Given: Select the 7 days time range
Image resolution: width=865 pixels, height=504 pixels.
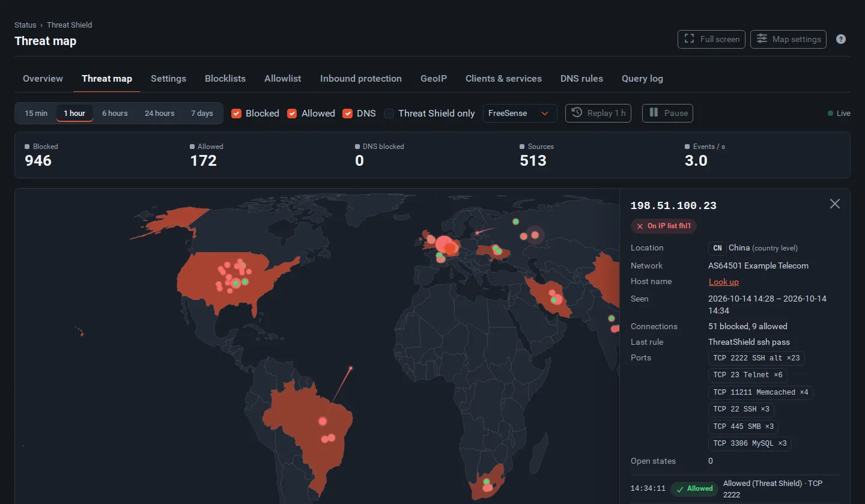Looking at the screenshot, I should 202,113.
